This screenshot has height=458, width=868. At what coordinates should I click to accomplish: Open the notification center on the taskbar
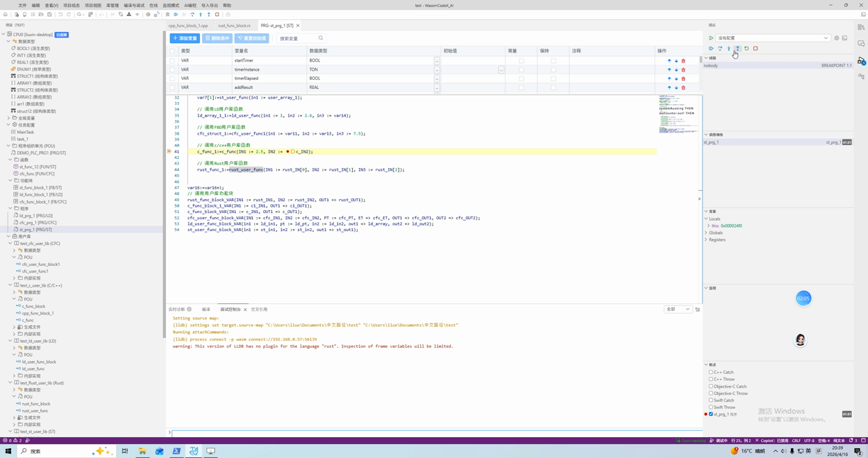[858, 451]
